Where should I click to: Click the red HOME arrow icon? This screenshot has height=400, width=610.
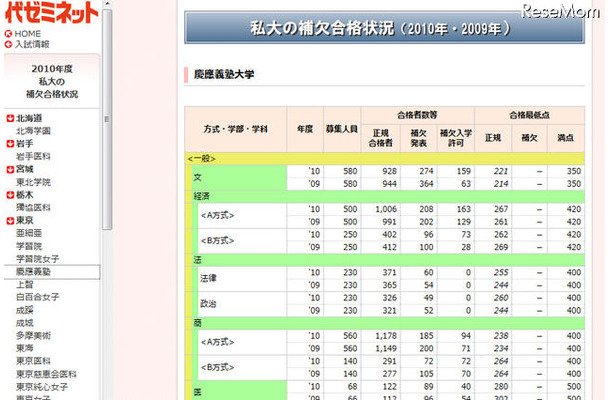point(9,34)
